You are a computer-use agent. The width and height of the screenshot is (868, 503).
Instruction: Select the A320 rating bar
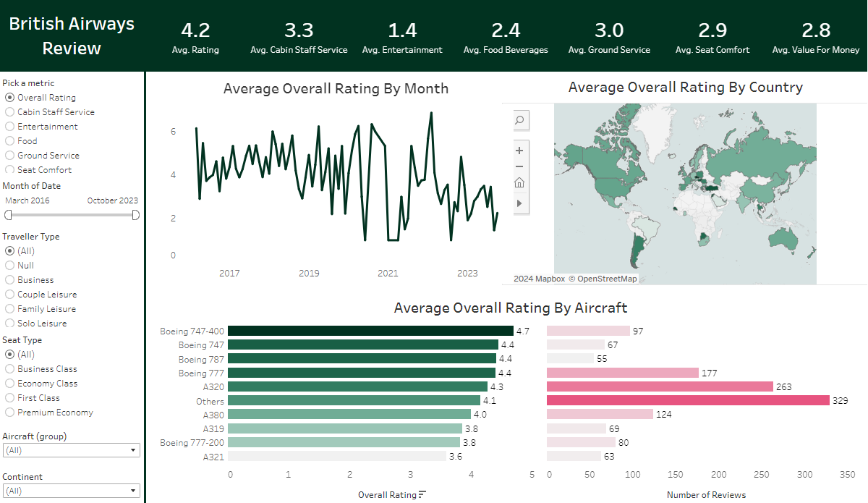point(358,386)
